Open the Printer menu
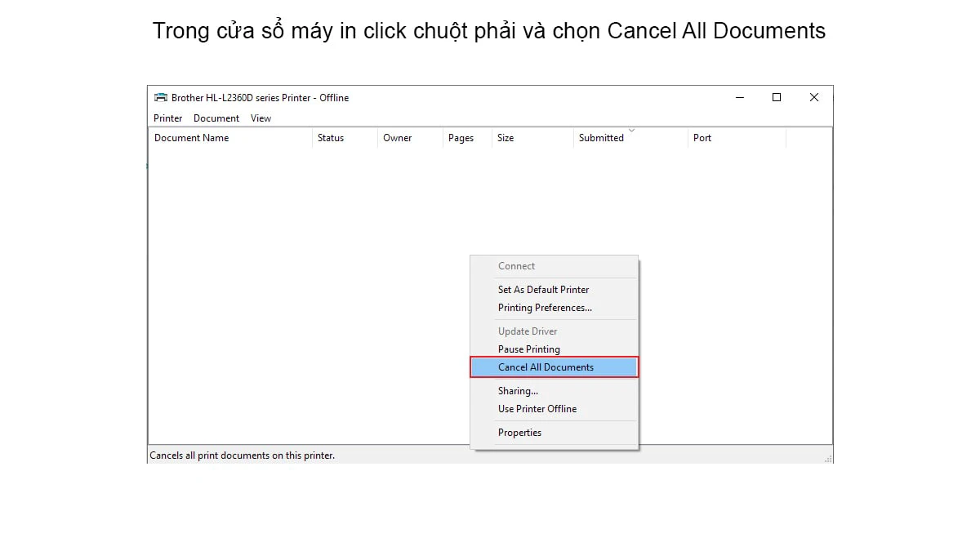The height and width of the screenshot is (551, 980). point(168,118)
